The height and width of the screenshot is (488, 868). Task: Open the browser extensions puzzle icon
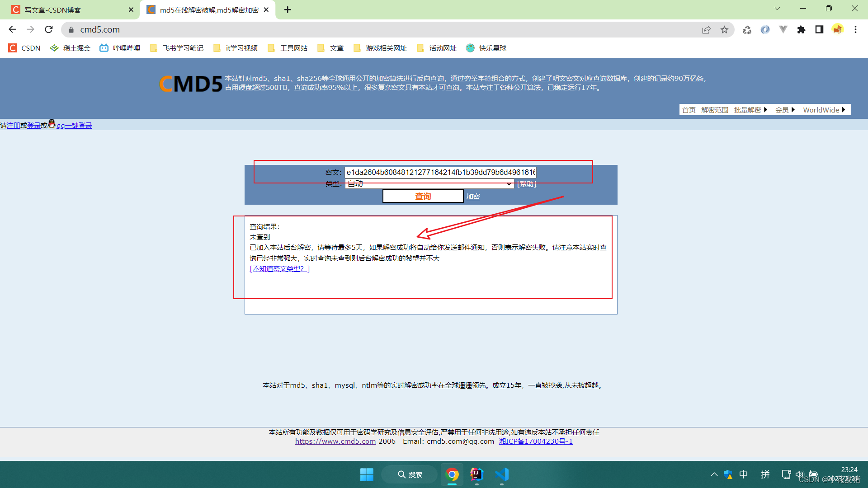(x=801, y=29)
